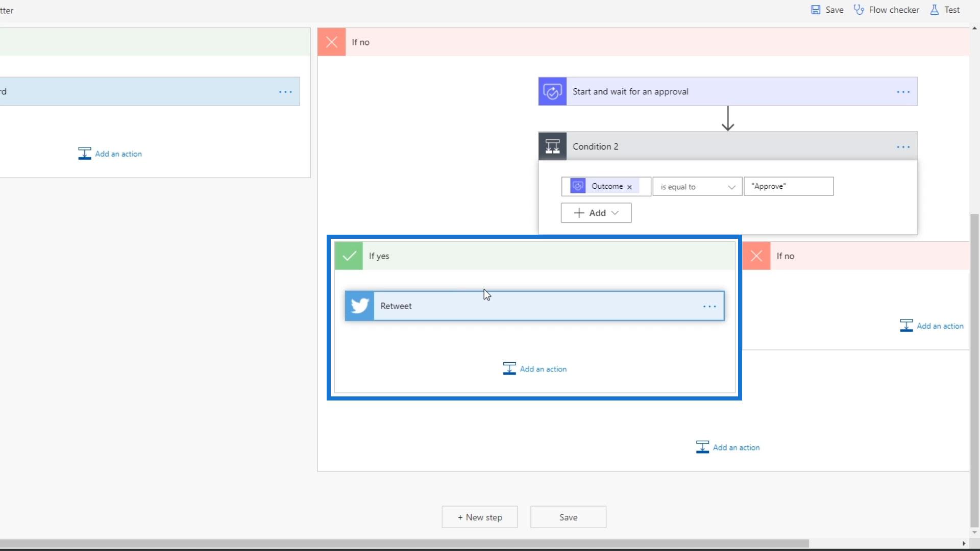Click the bottom Save button
This screenshot has width=980, height=551.
click(568, 517)
